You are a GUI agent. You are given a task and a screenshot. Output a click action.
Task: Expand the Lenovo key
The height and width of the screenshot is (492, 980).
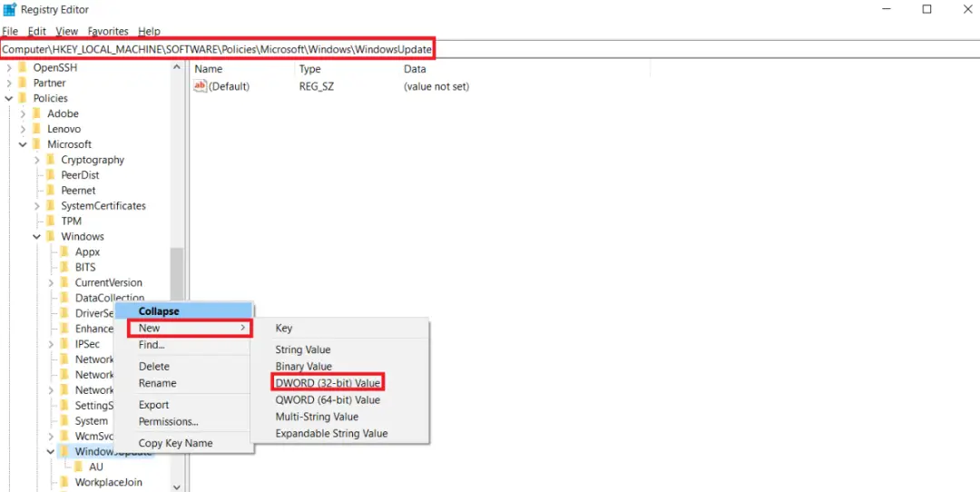pos(23,129)
